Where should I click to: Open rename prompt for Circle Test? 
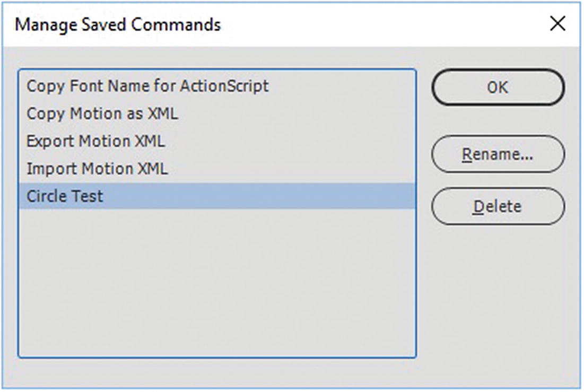tap(498, 154)
